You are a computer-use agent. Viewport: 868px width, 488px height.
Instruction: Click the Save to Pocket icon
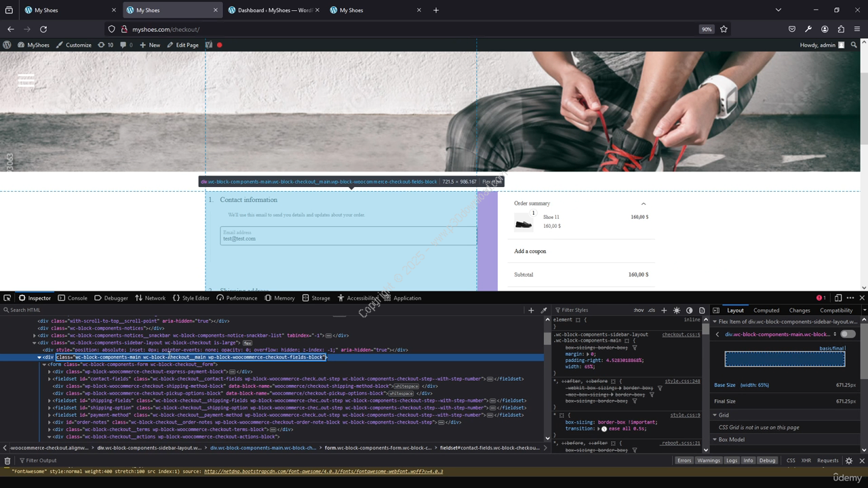tap(791, 29)
